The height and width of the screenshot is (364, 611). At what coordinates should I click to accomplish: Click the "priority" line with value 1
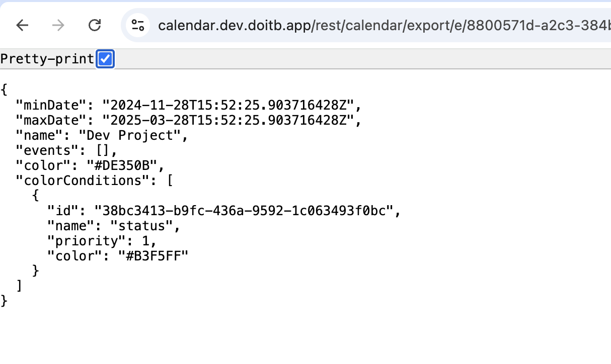tap(102, 241)
